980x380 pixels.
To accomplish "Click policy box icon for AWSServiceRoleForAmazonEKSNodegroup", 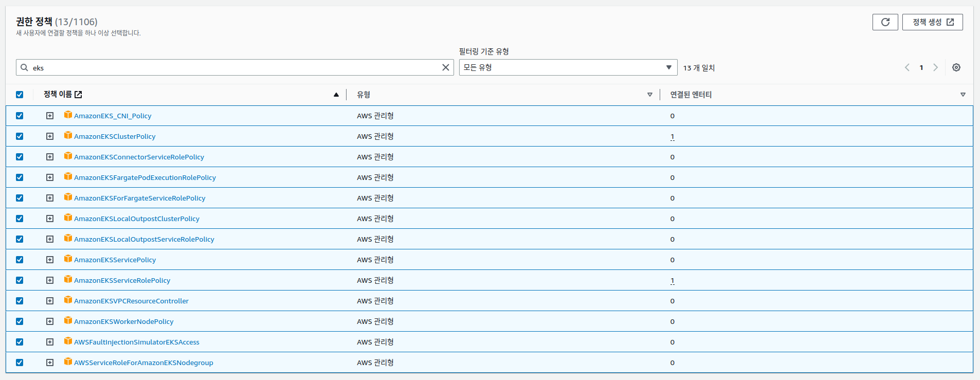I will coord(68,361).
